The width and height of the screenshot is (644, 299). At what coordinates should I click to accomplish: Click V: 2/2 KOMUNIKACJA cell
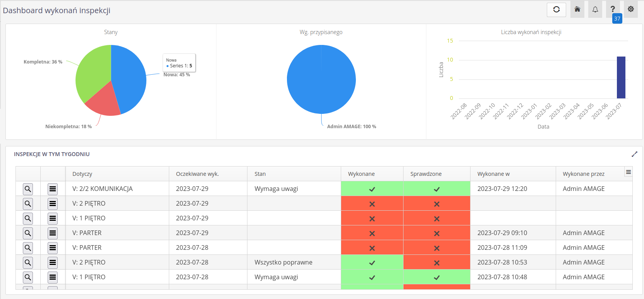coord(117,189)
